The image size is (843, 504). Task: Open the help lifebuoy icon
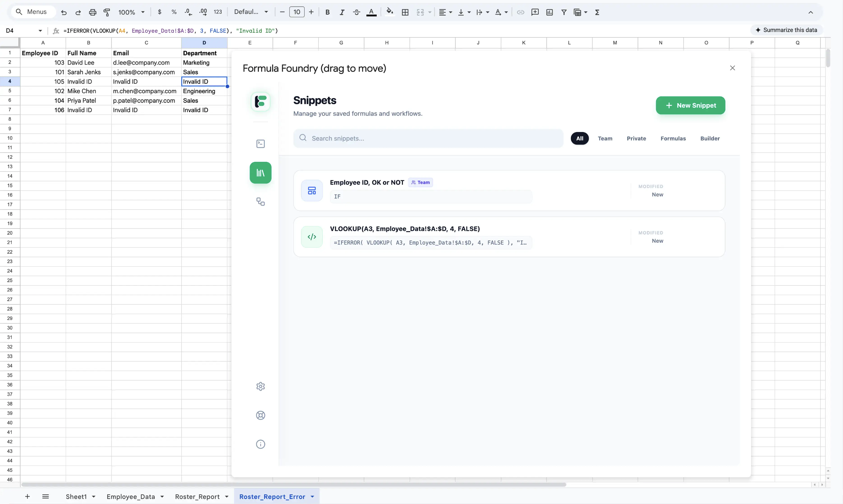pyautogui.click(x=261, y=415)
